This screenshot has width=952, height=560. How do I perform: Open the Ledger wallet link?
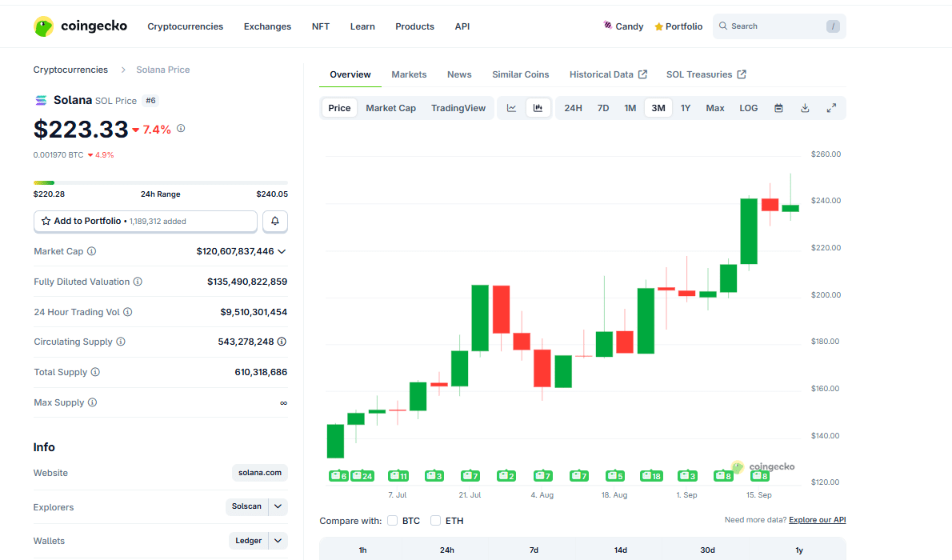pos(248,541)
